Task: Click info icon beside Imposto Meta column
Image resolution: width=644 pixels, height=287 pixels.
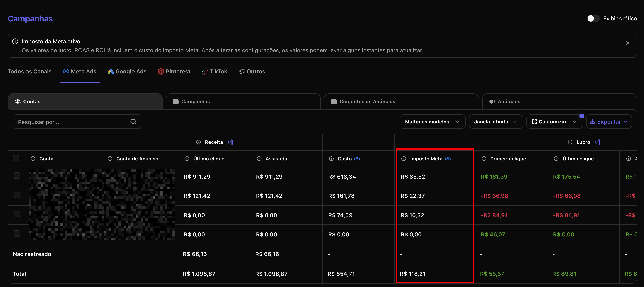Action: pos(404,159)
